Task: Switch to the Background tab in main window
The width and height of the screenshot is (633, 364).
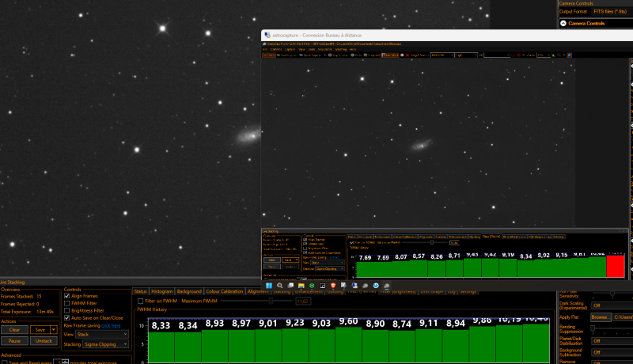Action: [189, 291]
